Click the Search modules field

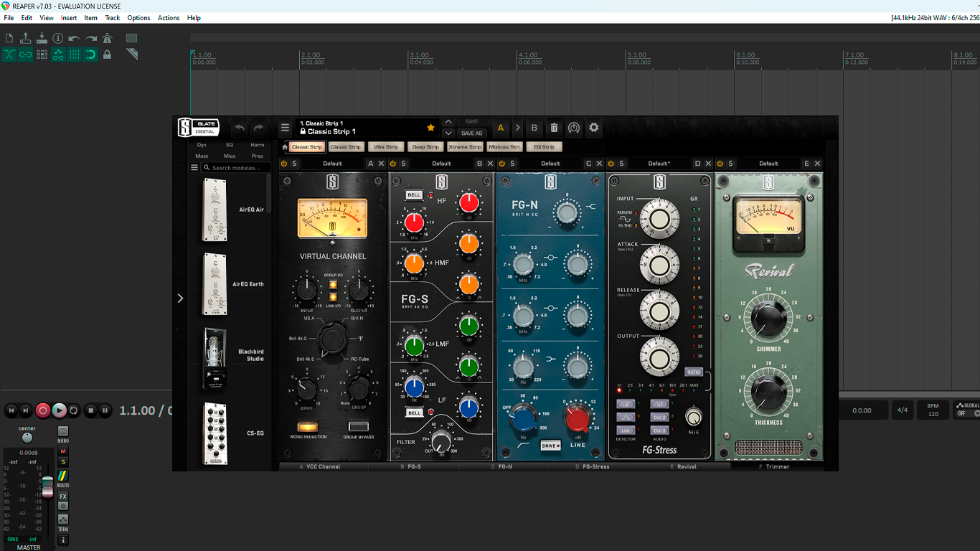[237, 168]
